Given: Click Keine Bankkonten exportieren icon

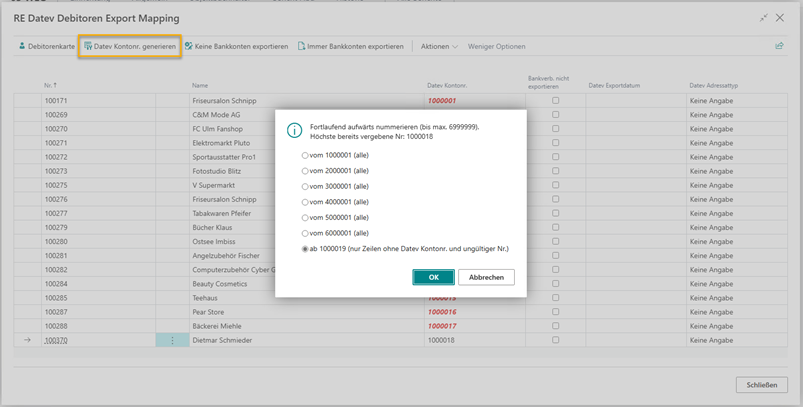Looking at the screenshot, I should pos(189,47).
